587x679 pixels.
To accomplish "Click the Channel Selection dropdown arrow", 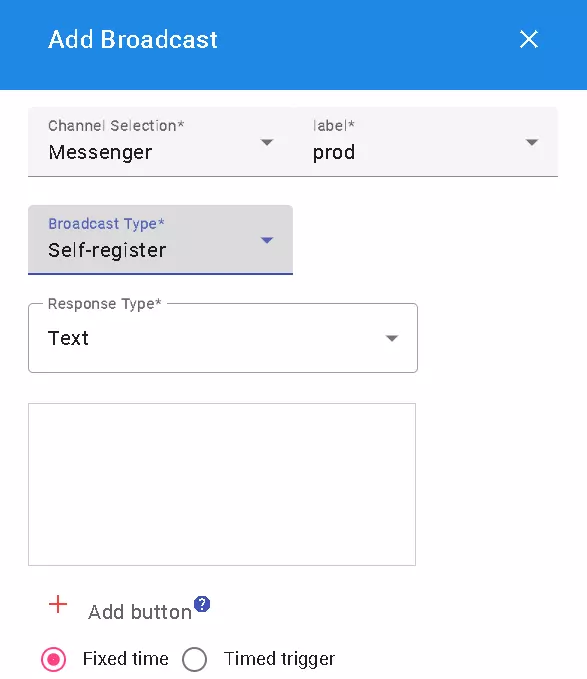I will pos(267,142).
